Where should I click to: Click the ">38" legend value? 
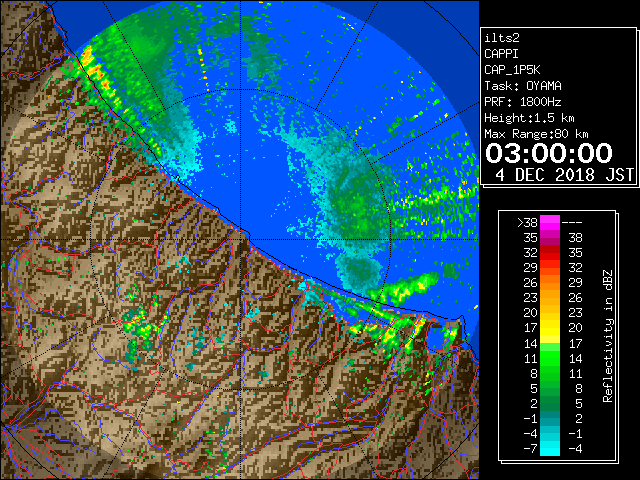[x=527, y=223]
